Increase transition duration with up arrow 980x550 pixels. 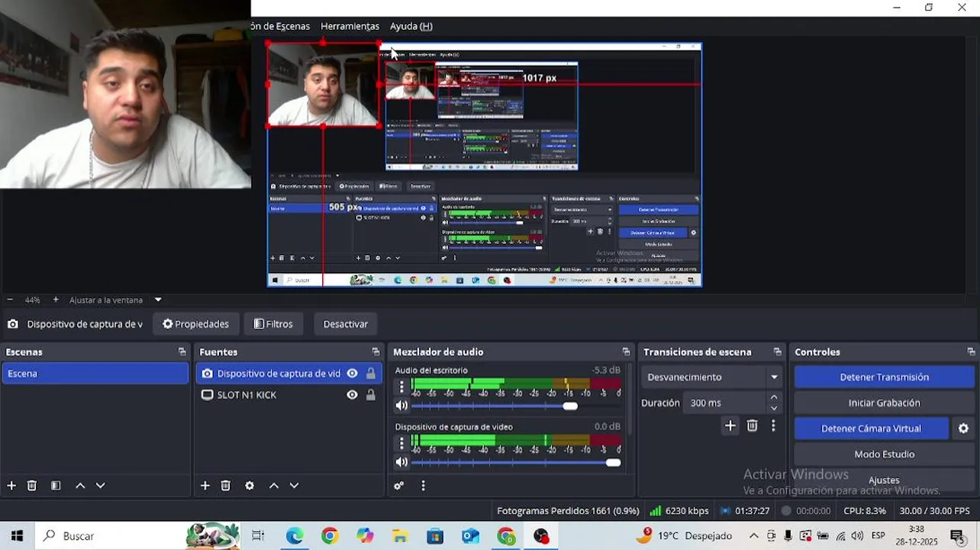coord(774,397)
